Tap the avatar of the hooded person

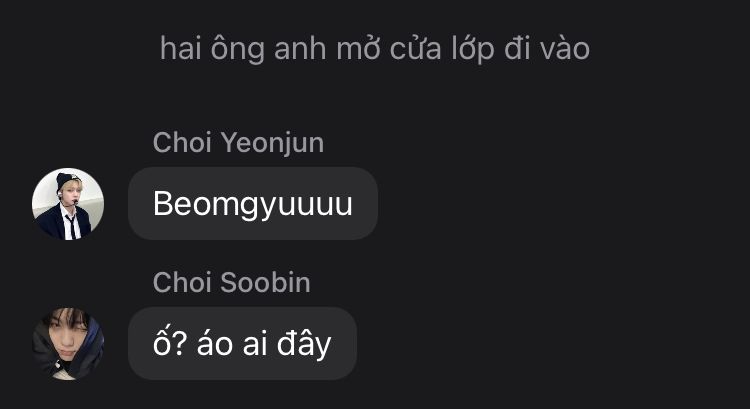(67, 343)
